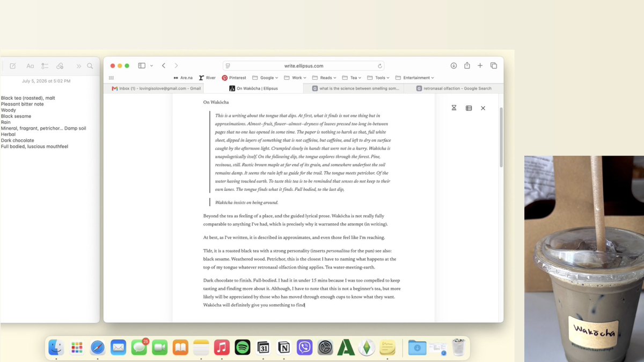Open Notes link or collaborate icon

60,66
